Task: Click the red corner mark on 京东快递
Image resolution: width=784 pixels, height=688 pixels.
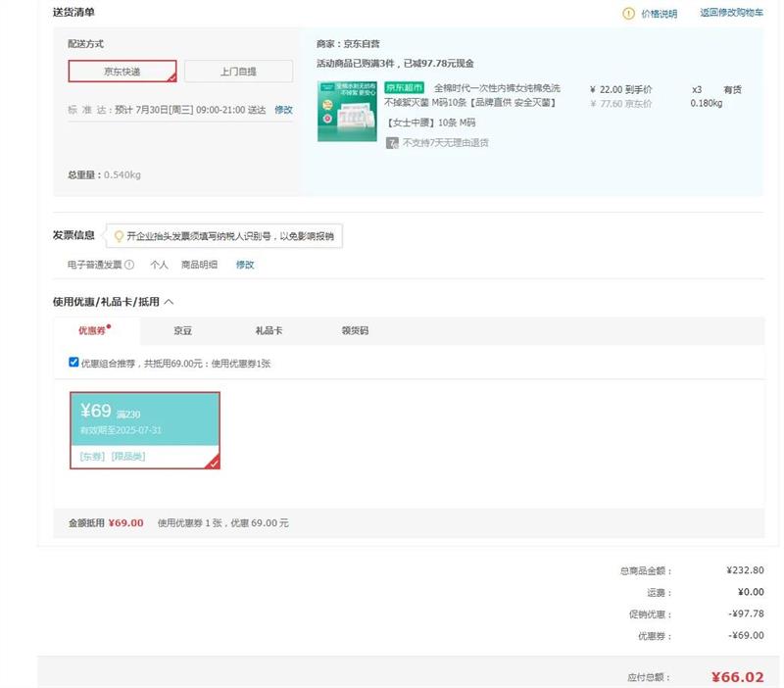Action: tap(171, 76)
